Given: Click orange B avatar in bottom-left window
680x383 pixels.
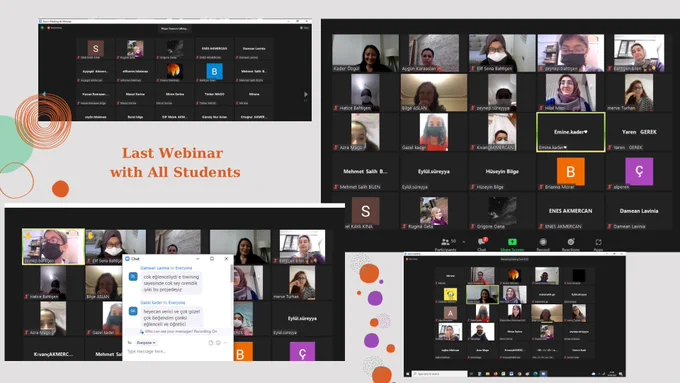Looking at the screenshot, I should coord(243,352).
